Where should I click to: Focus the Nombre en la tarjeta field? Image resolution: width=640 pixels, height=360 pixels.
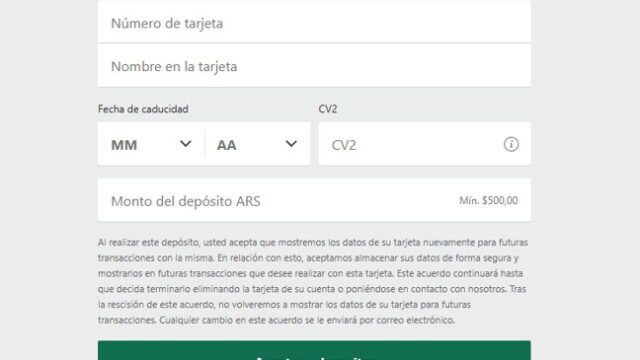(314, 66)
